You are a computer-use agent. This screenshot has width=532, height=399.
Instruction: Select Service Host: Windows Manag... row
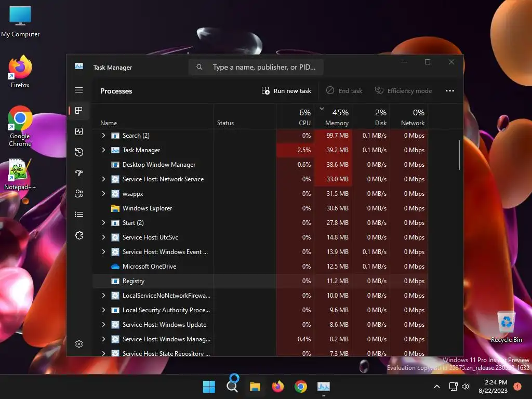pos(260,339)
